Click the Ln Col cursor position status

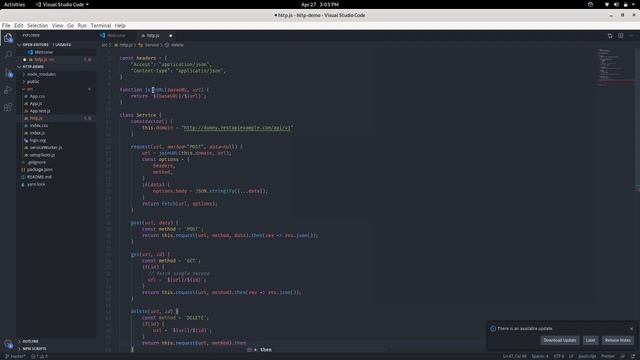(514, 356)
